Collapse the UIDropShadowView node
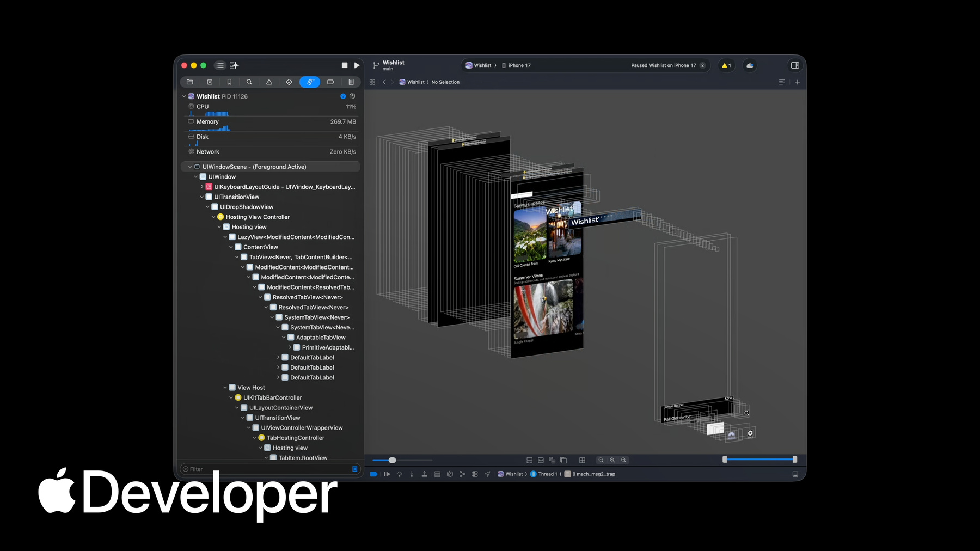The width and height of the screenshot is (980, 551). click(207, 207)
